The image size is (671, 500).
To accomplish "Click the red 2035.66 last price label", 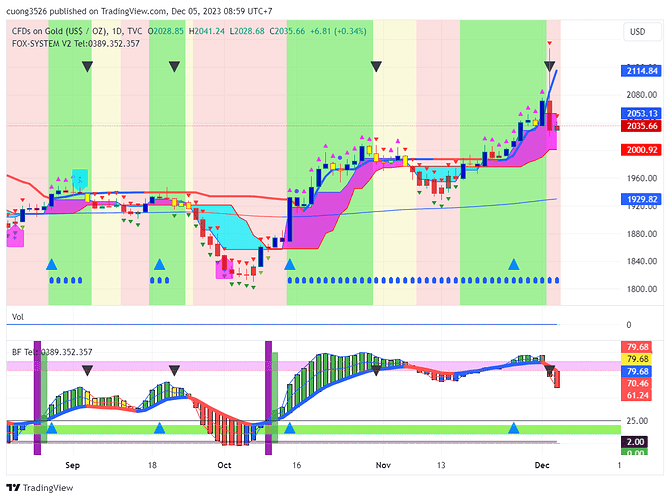I will [x=641, y=126].
